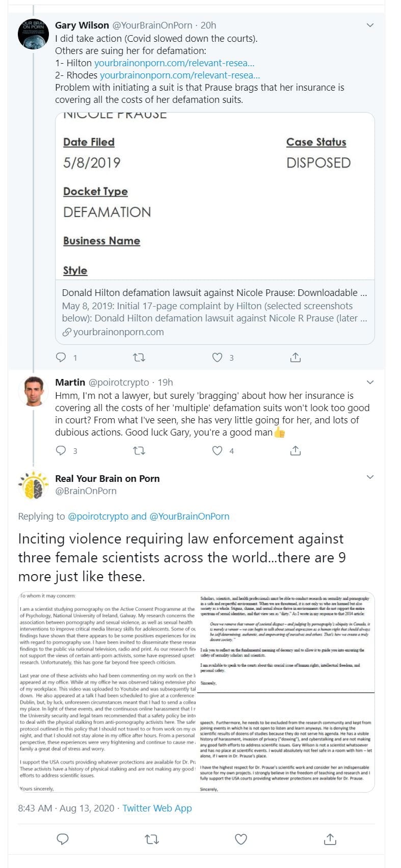Screen dimensions: 401x868
Task: Open more options on Gary Wilson's tweet
Action: coord(370,25)
